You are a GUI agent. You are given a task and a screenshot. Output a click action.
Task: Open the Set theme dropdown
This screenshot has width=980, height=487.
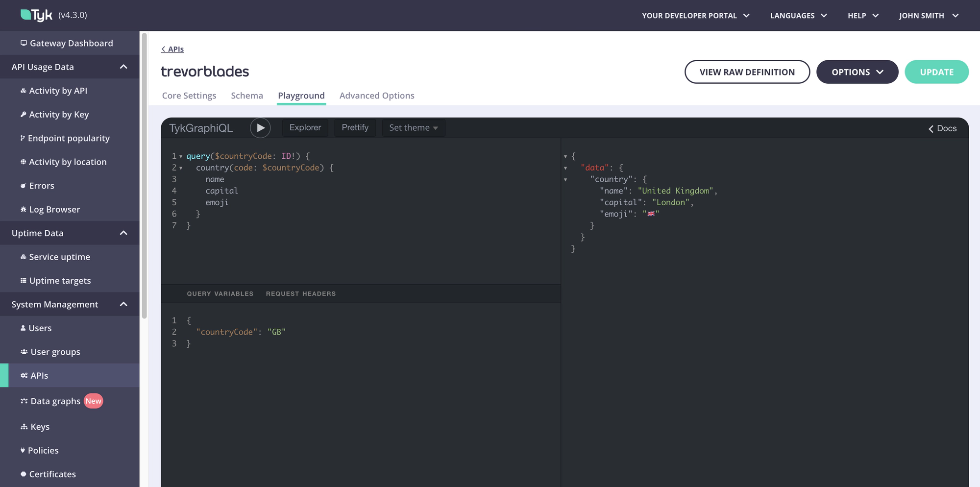click(413, 127)
